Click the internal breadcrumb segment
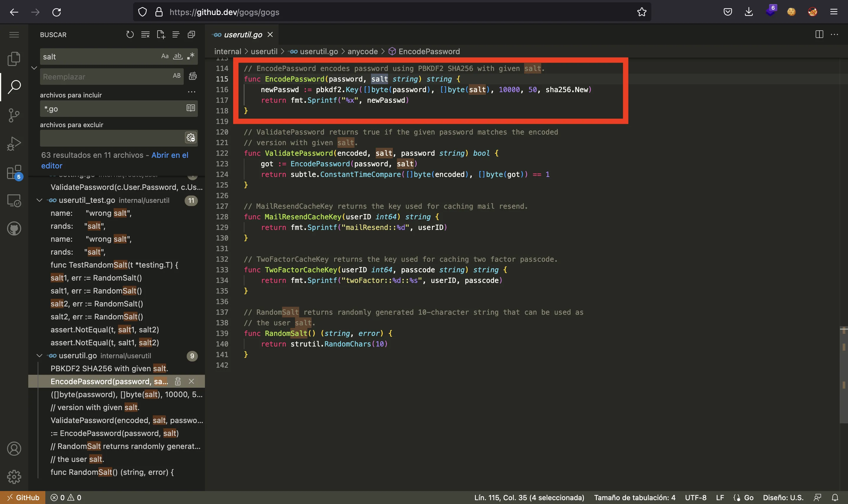Viewport: 848px width, 504px height. point(228,51)
